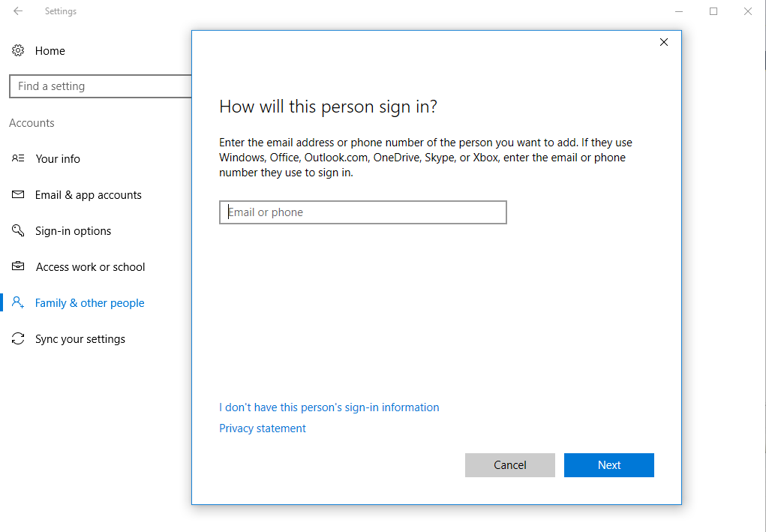Select the Sync your settings text label

[80, 339]
